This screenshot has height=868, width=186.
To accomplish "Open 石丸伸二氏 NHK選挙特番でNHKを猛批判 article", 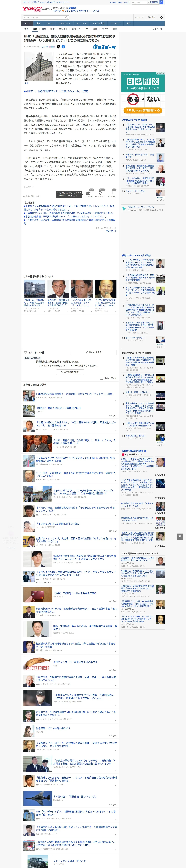I will [76, 714].
